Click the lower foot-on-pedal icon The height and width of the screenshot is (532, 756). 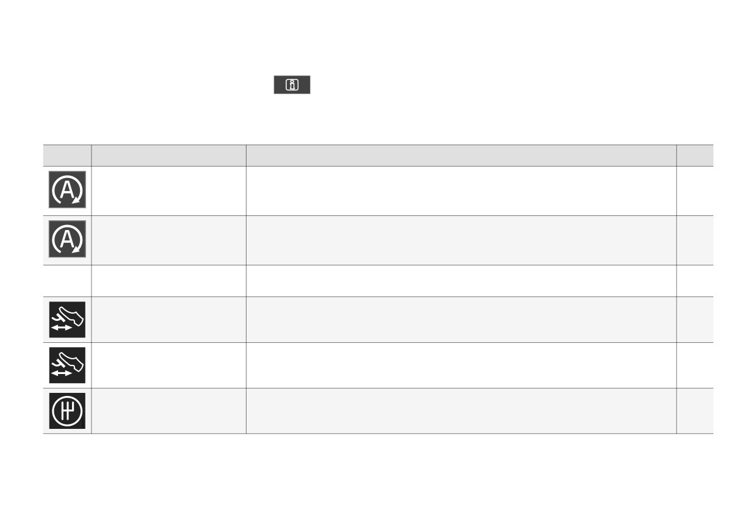67,365
